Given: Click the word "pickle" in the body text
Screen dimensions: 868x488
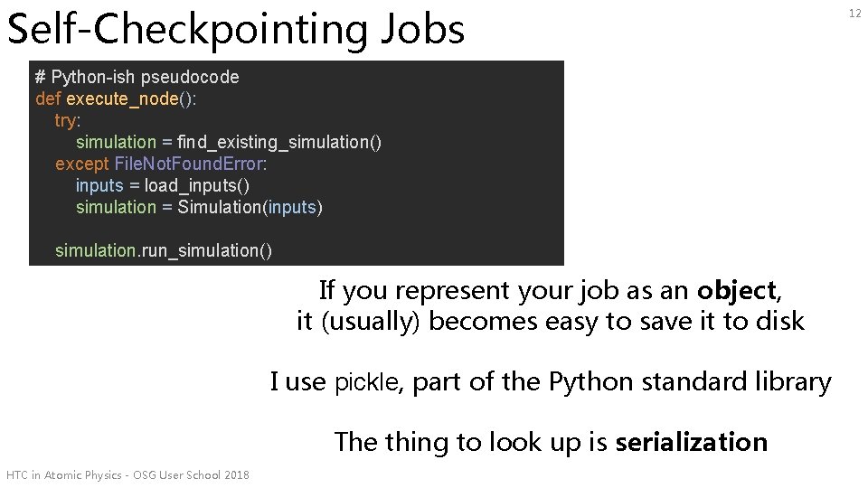Looking at the screenshot, I should pyautogui.click(x=367, y=382).
